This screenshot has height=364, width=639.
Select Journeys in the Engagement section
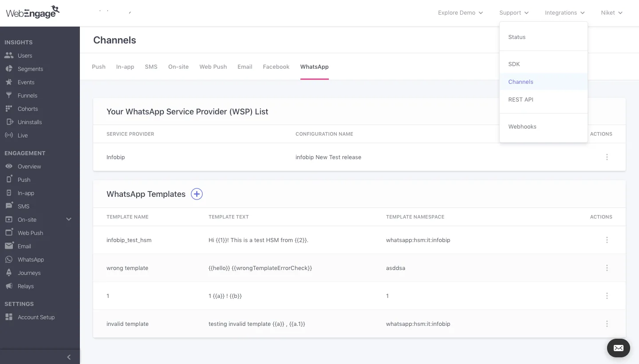(28, 273)
